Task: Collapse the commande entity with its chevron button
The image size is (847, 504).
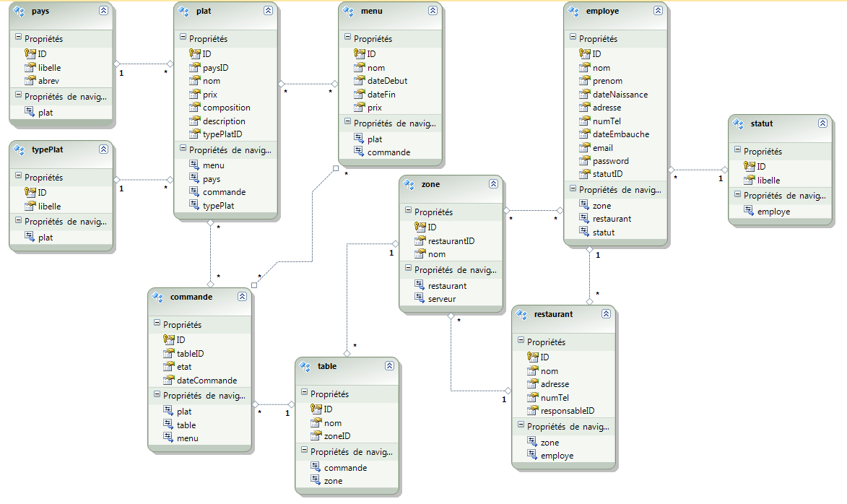Action: [x=242, y=297]
